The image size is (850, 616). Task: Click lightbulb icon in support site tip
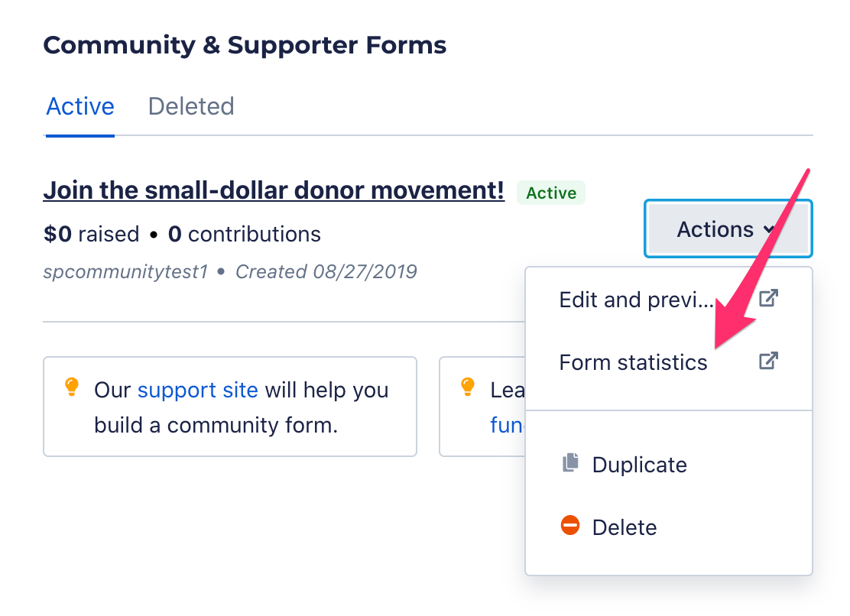coord(72,387)
